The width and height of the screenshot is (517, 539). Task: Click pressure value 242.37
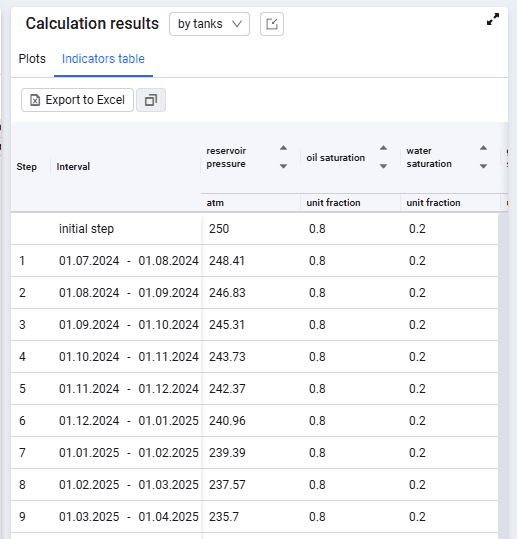(x=227, y=388)
